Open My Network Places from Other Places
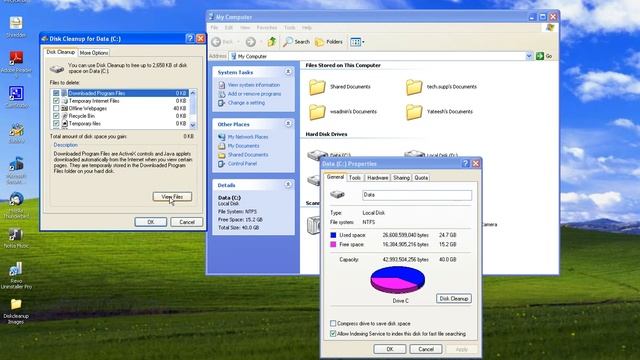The image size is (640, 360). pyautogui.click(x=248, y=137)
